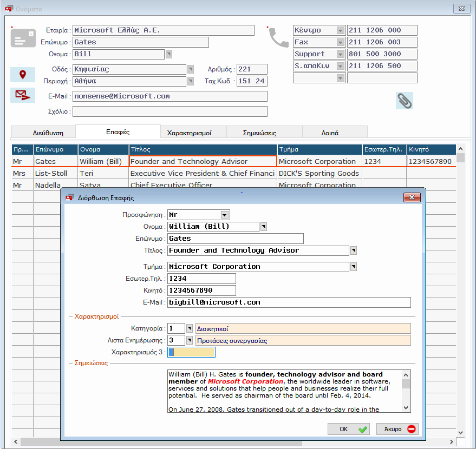Click the Ταχ.Κωδ. field 151 24
The height and width of the screenshot is (449, 476).
(x=252, y=81)
